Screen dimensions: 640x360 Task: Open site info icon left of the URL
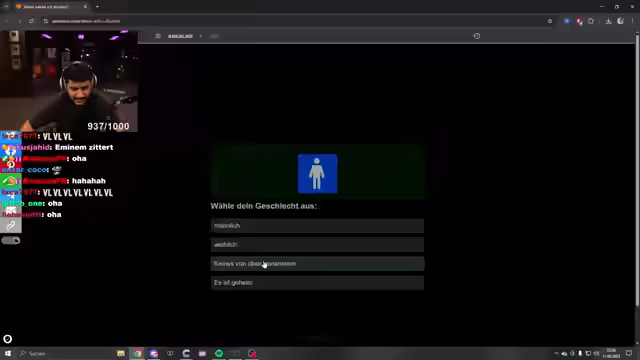46,21
